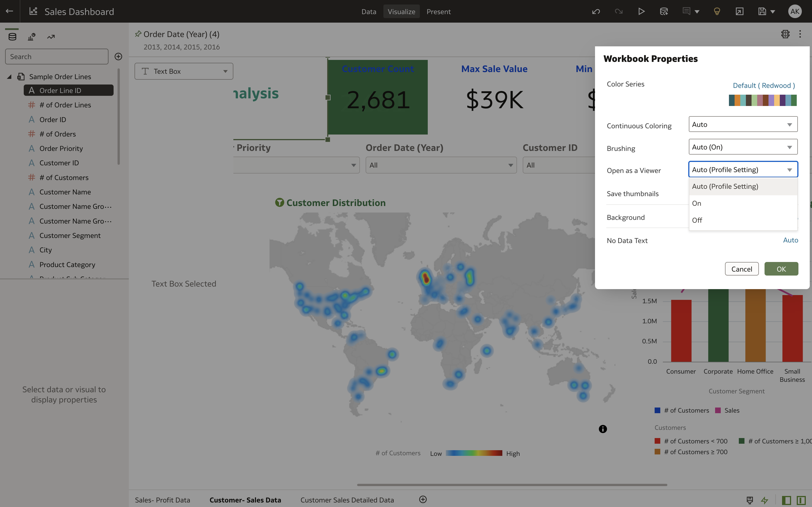This screenshot has height=507, width=812.
Task: Add a new canvas with plus icon
Action: coord(423,499)
